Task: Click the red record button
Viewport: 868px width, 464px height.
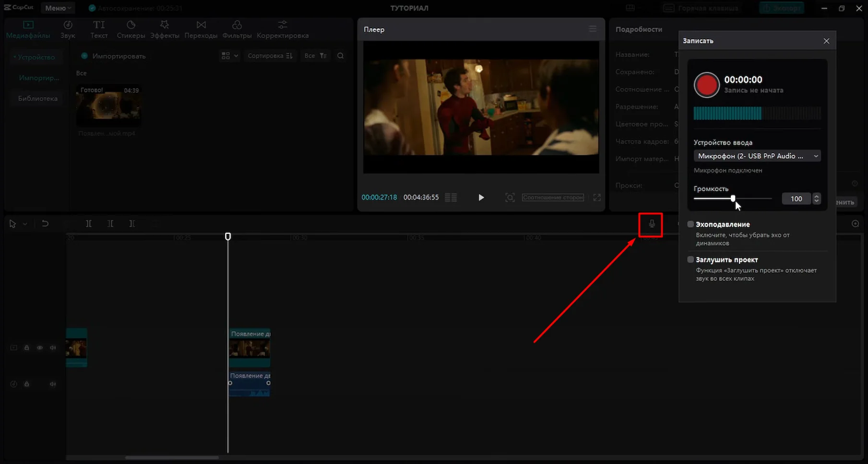Action: coord(706,85)
